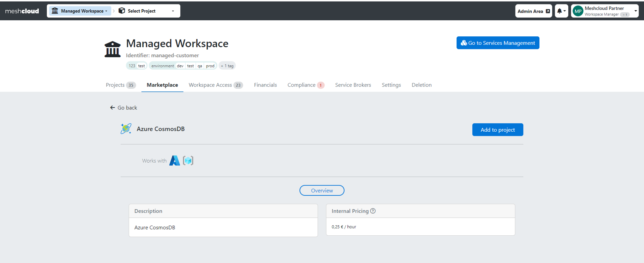This screenshot has width=644, height=263.
Task: Open the Settings tab
Action: (x=391, y=85)
